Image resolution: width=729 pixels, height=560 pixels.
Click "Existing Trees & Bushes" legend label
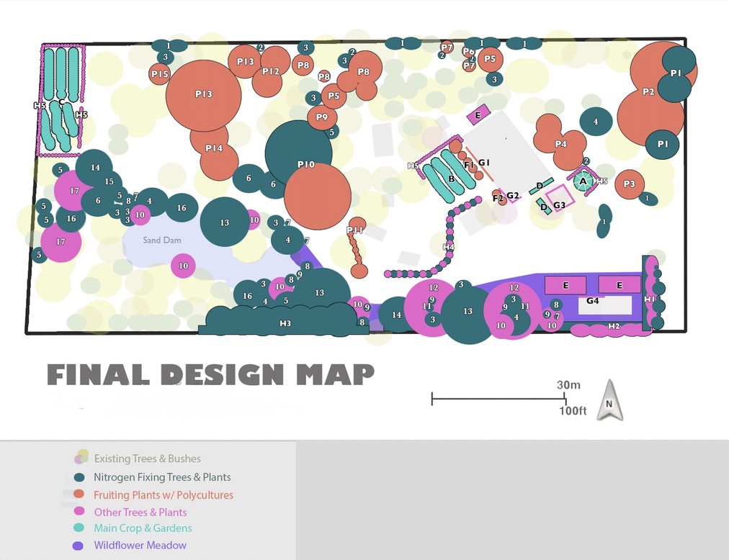[x=147, y=459]
